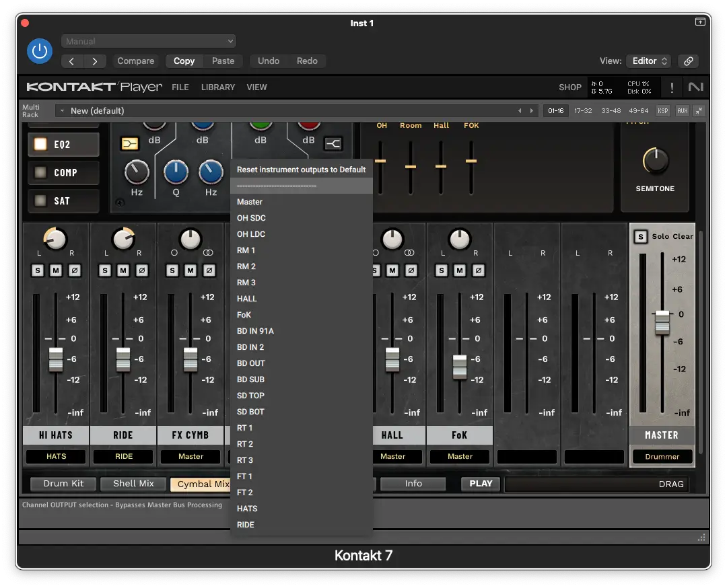Viewport: 727px width, 588px height.
Task: Click the Native Instruments NI logo
Action: (x=695, y=87)
